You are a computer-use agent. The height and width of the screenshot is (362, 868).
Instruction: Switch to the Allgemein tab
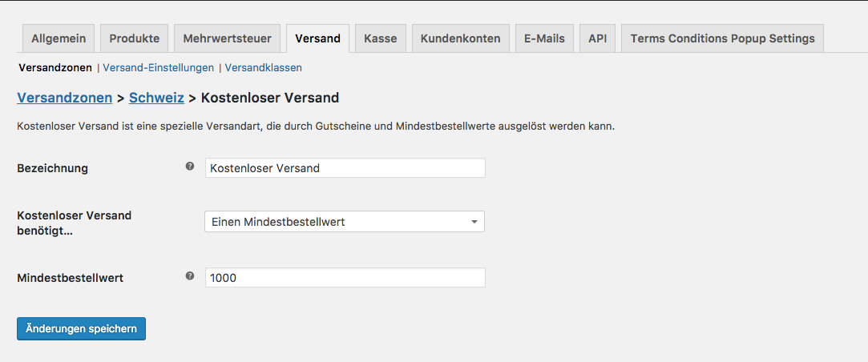[x=59, y=38]
